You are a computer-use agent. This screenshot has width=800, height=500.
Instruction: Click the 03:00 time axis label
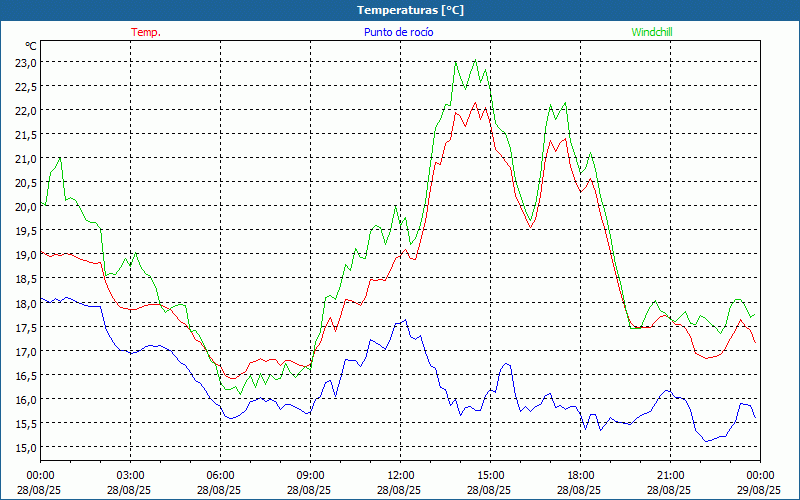point(131,476)
